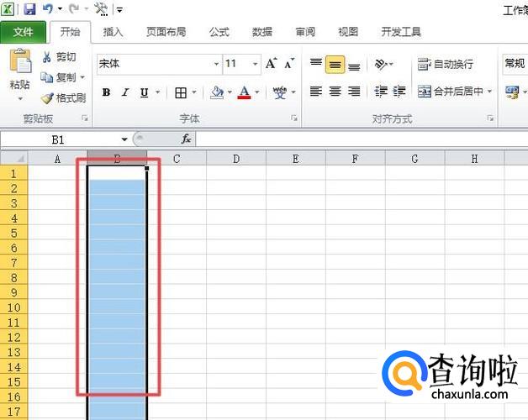Switch to the View (视图) tab
This screenshot has width=528, height=420.
[x=348, y=32]
